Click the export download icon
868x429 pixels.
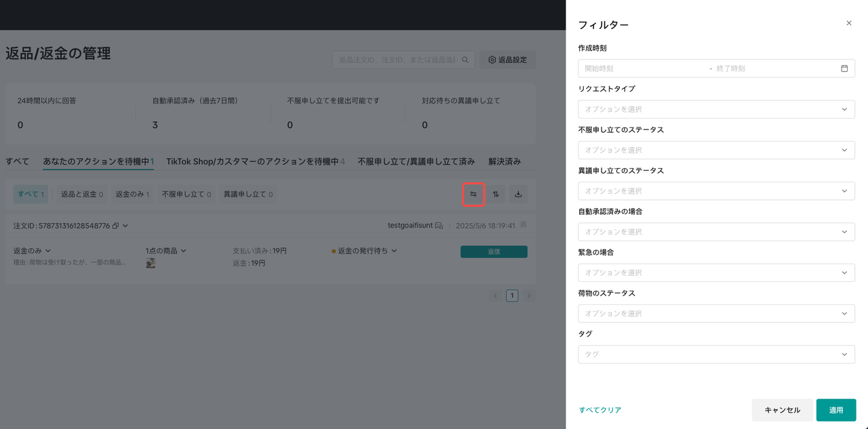pos(518,195)
